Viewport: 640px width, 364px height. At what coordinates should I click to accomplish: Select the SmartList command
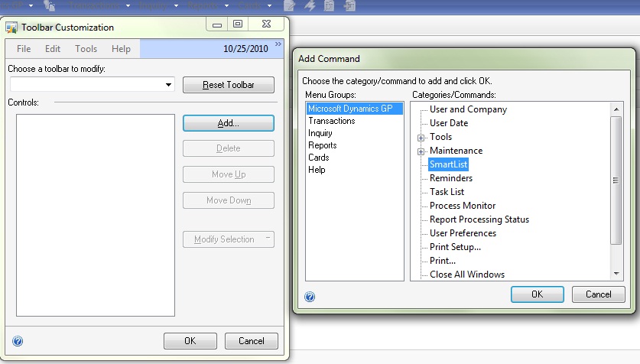click(448, 164)
